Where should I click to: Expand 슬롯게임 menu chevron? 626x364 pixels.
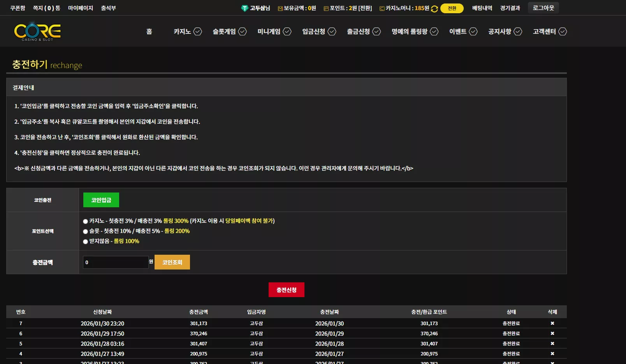243,31
